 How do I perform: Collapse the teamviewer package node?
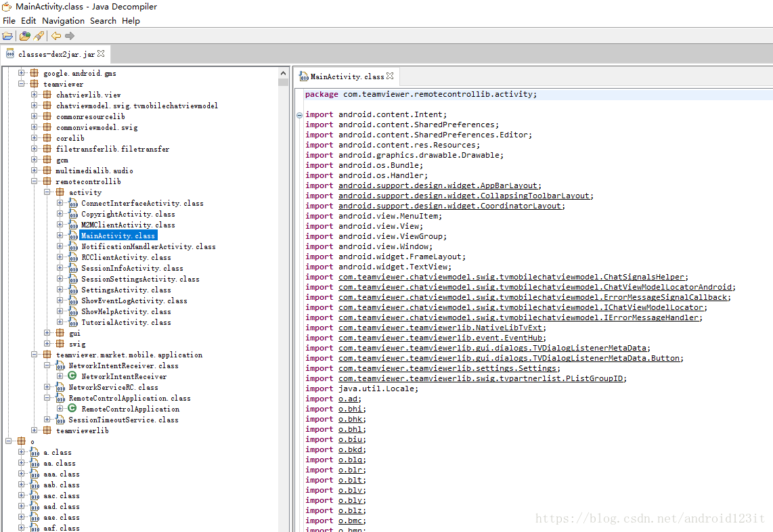click(x=21, y=84)
